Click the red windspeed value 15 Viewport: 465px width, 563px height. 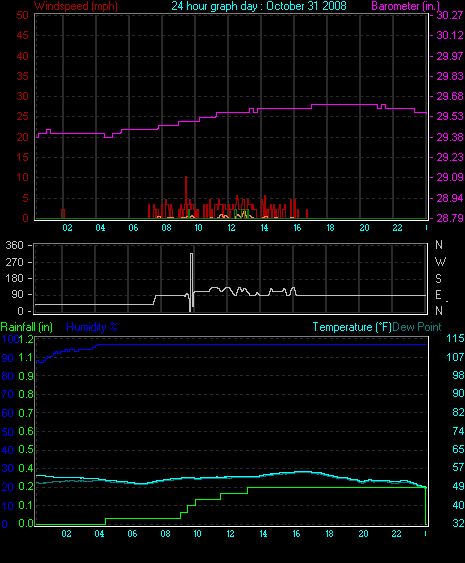point(23,158)
